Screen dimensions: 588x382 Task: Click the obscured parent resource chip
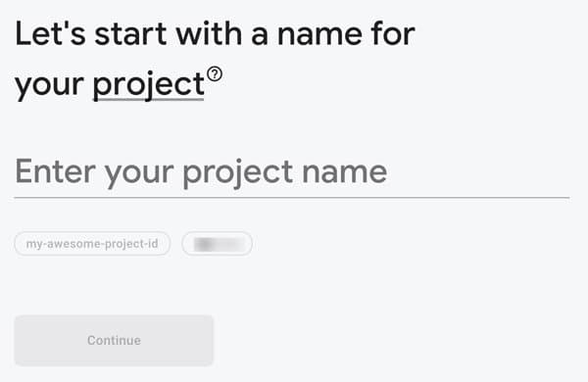pos(218,244)
